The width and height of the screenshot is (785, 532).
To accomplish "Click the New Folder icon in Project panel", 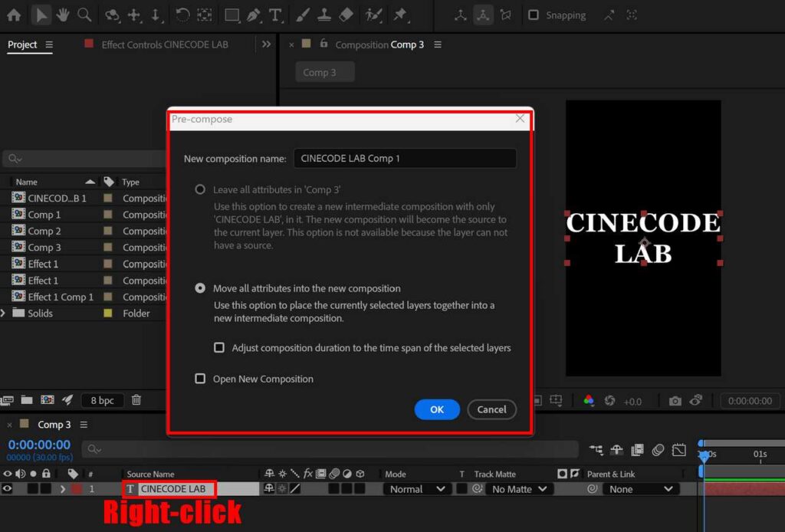I will [x=27, y=400].
